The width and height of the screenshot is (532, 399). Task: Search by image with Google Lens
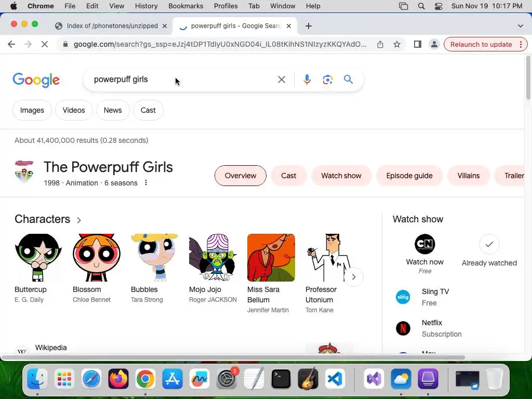(x=328, y=79)
